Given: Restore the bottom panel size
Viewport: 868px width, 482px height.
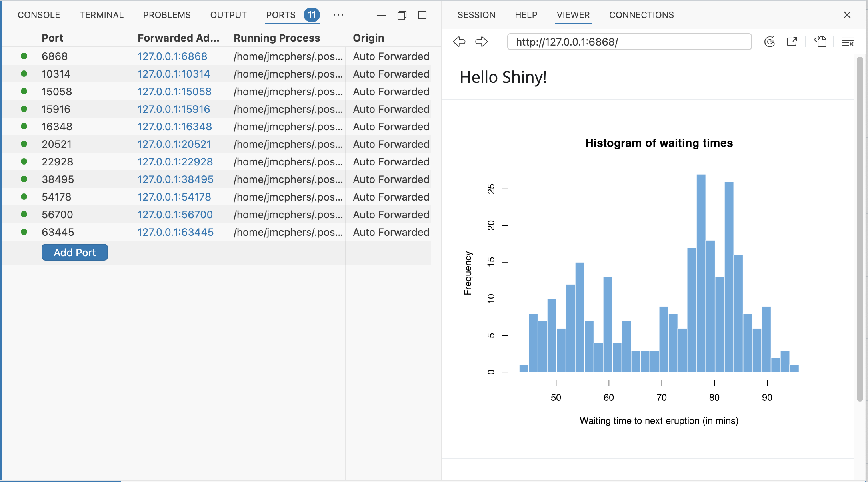Looking at the screenshot, I should (402, 15).
